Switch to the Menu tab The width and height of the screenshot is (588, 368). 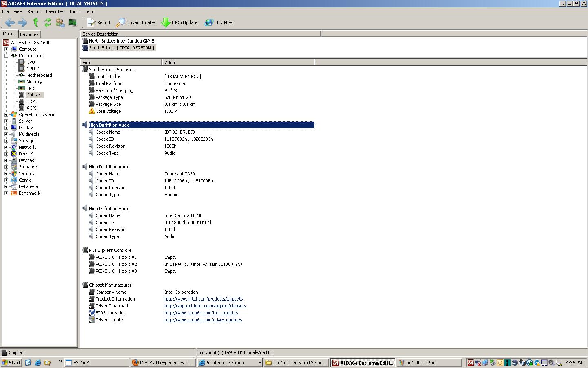8,34
